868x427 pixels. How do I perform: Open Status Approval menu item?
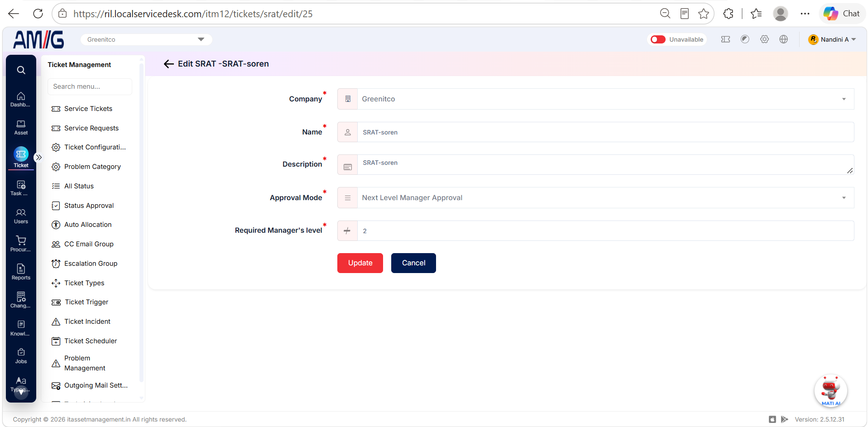click(89, 206)
